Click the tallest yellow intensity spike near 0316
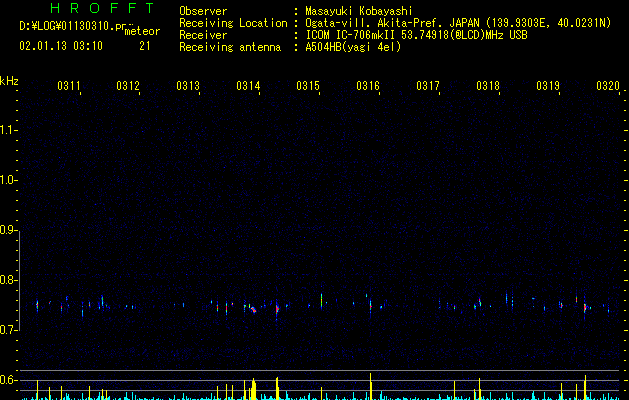Image resolution: width=629 pixels, height=400 pixels. coord(370,386)
